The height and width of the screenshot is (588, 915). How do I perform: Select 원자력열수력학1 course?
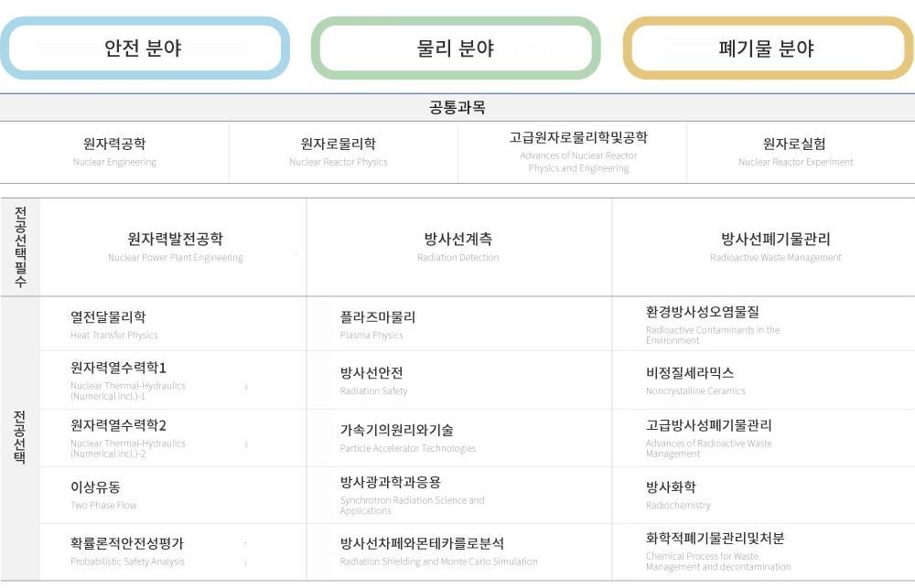tap(118, 368)
